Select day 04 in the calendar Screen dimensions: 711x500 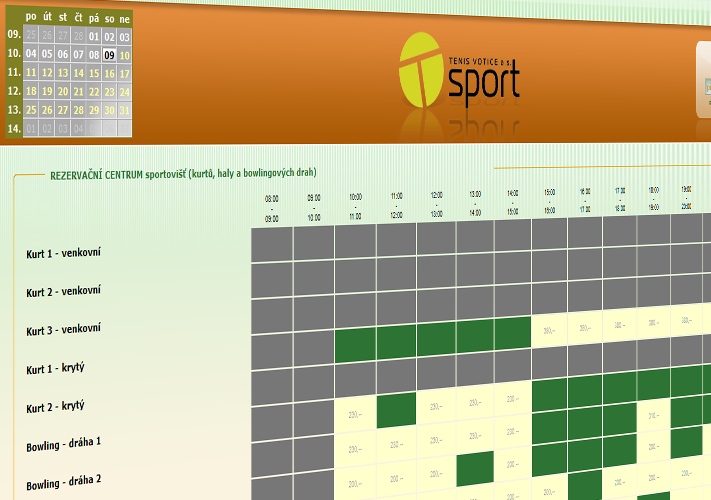point(31,54)
